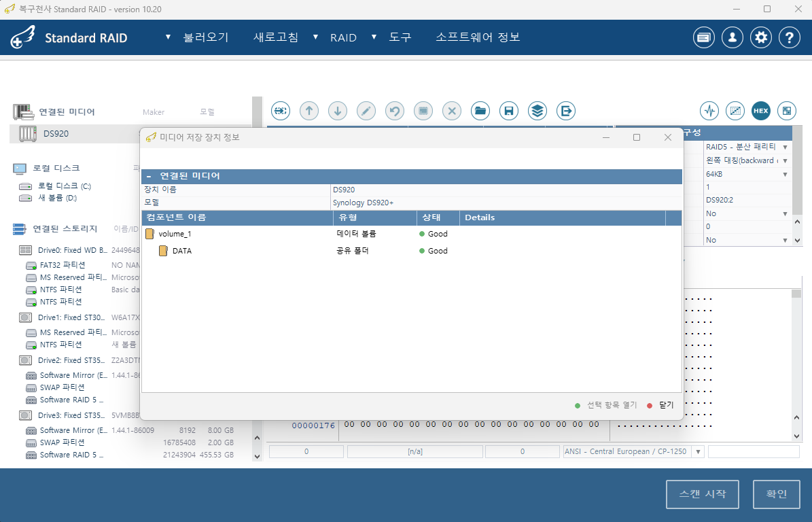Open the 소프트웨어 정보 menu
Viewport: 812px width, 522px height.
click(x=478, y=37)
